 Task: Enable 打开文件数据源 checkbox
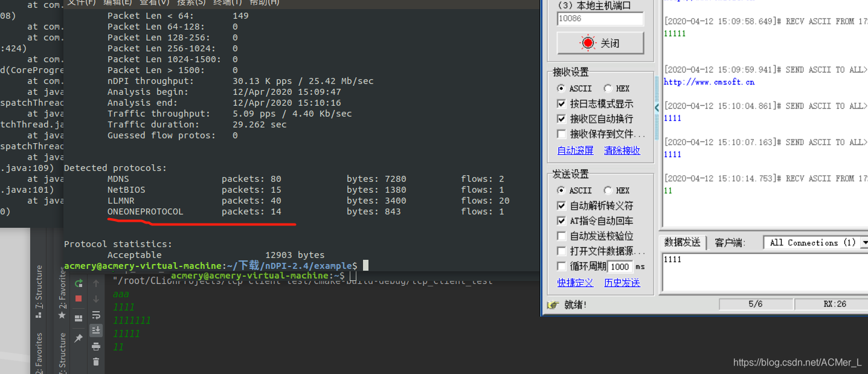pos(561,251)
